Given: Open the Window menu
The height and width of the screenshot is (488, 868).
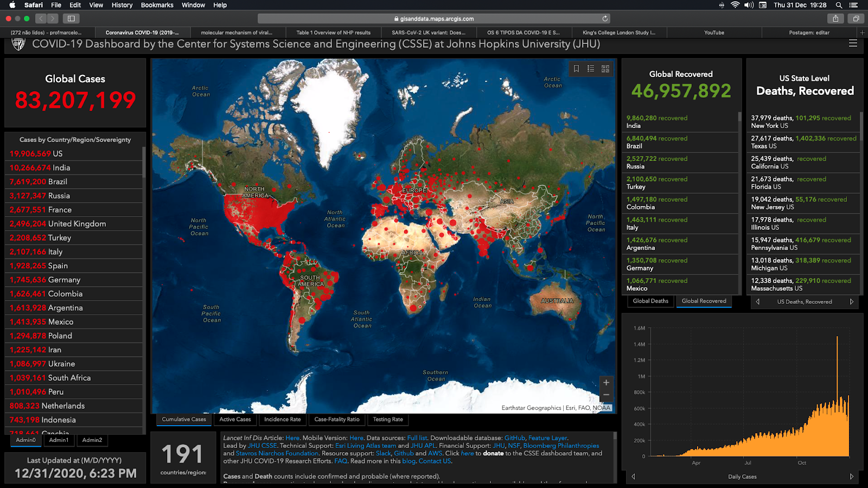Looking at the screenshot, I should click(x=193, y=5).
